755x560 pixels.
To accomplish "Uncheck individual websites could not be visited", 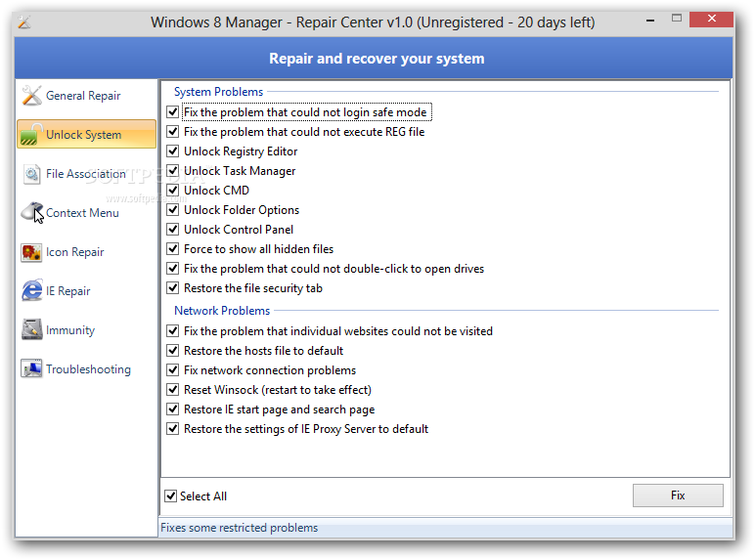I will (x=172, y=331).
